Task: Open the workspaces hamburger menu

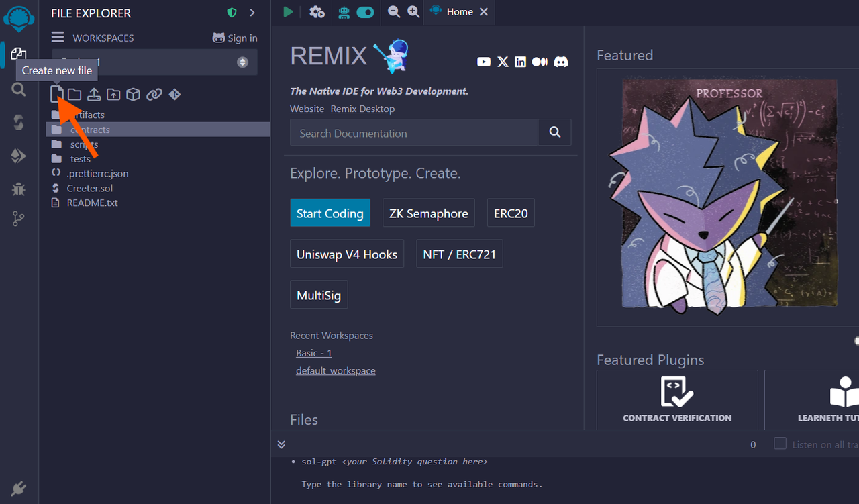Action: [x=58, y=38]
